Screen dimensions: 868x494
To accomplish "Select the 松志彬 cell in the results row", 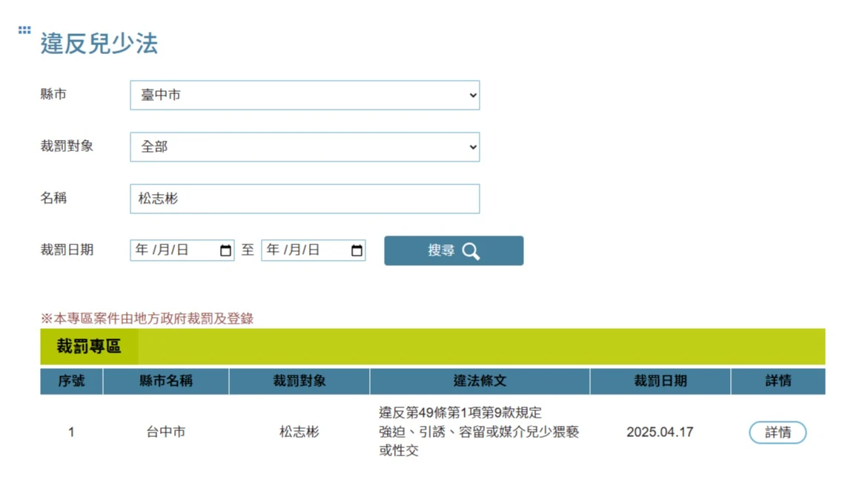I will 299,432.
